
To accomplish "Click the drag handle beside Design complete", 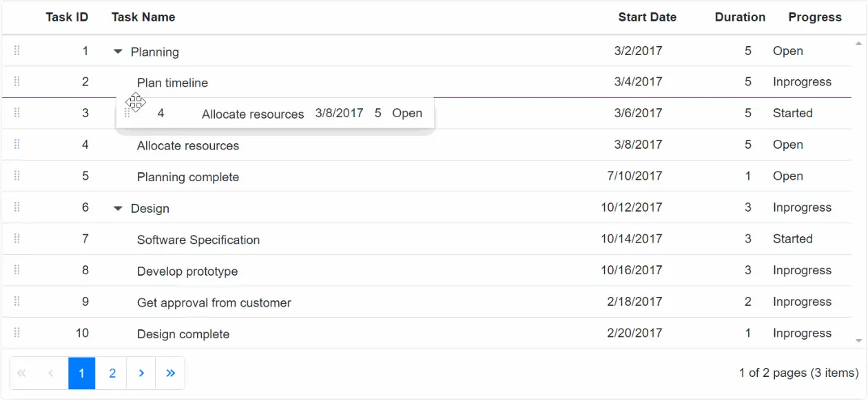I will 17,333.
